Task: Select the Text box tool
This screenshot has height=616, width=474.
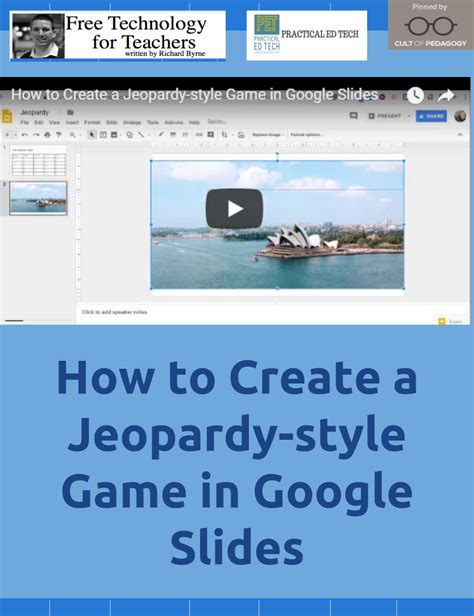Action: coord(103,135)
